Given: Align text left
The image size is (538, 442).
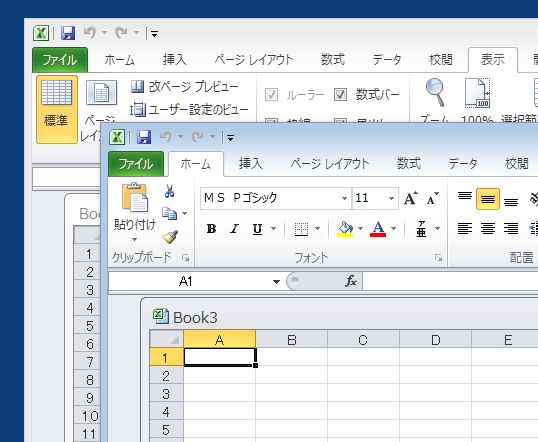Looking at the screenshot, I should (x=465, y=229).
